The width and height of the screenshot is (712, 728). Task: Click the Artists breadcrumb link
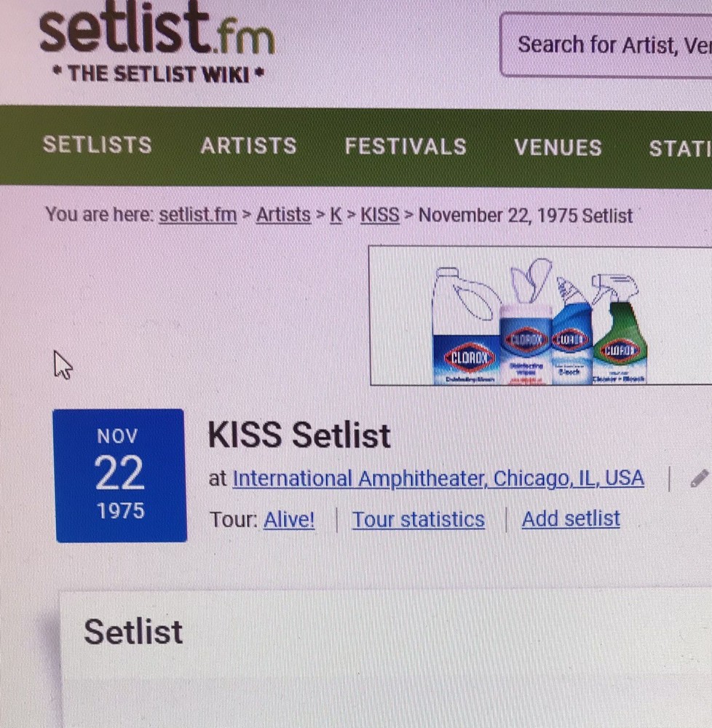283,215
